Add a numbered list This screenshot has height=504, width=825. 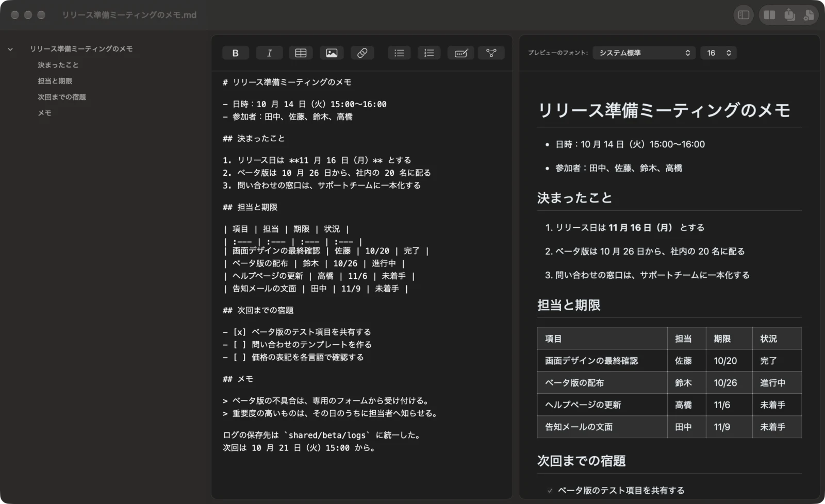coord(429,53)
